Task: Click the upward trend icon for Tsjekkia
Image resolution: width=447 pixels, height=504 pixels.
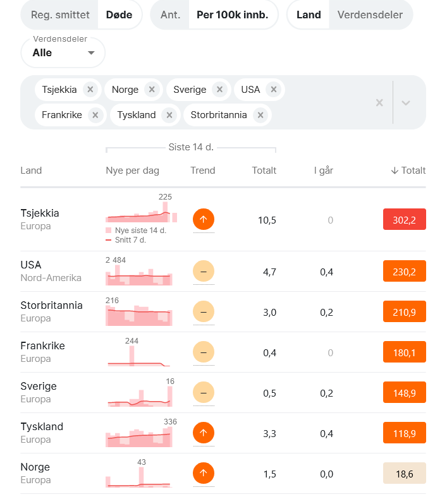Action: click(x=204, y=220)
